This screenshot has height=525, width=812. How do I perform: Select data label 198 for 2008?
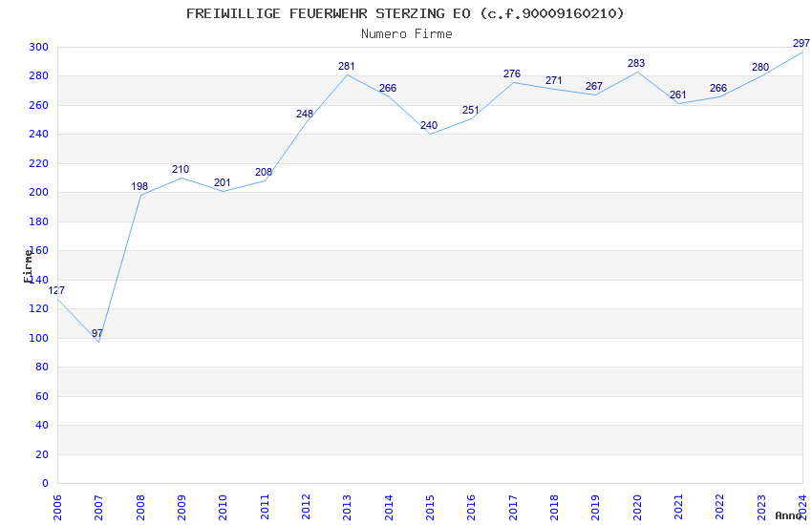(139, 186)
